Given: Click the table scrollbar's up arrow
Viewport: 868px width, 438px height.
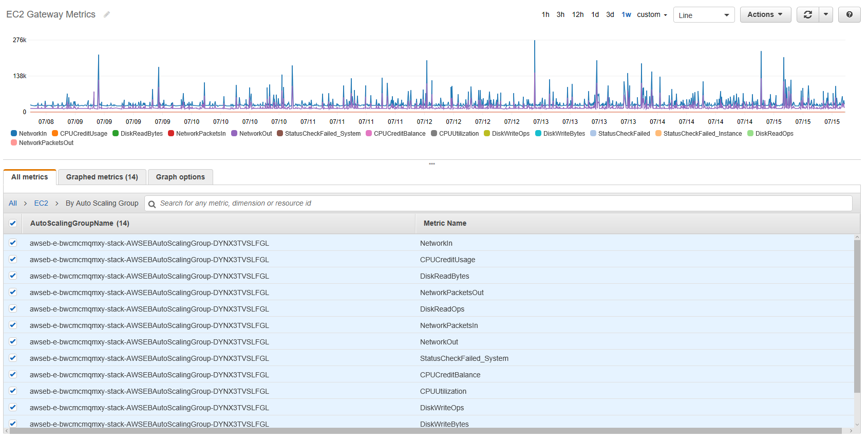Looking at the screenshot, I should tap(857, 237).
